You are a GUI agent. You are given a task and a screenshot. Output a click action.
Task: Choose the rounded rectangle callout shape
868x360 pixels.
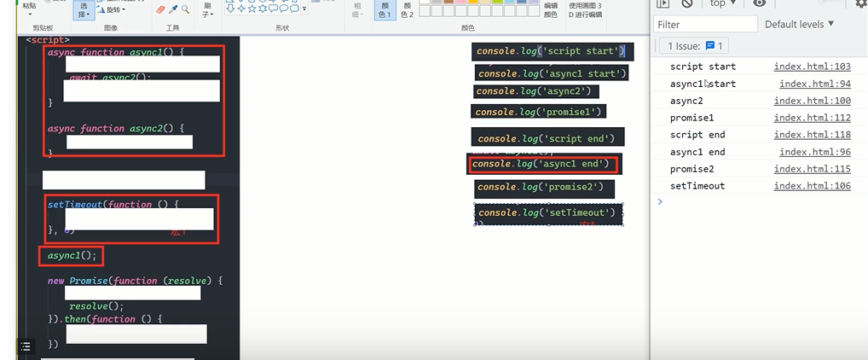pos(273,9)
